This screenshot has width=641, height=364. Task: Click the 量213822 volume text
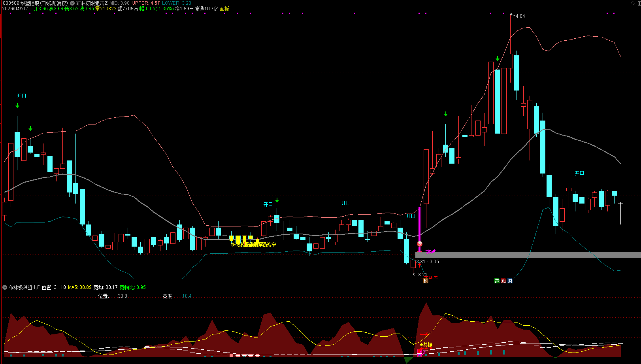(x=106, y=9)
